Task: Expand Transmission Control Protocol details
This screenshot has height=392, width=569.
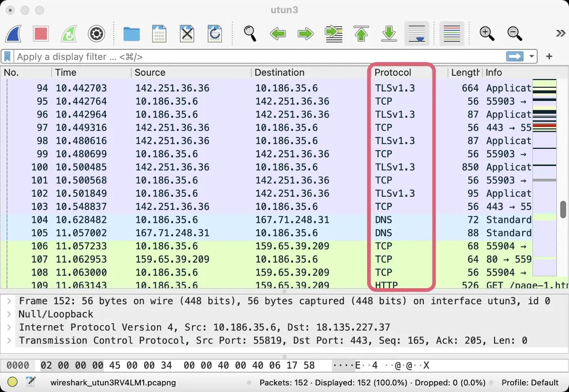Action: tap(9, 340)
